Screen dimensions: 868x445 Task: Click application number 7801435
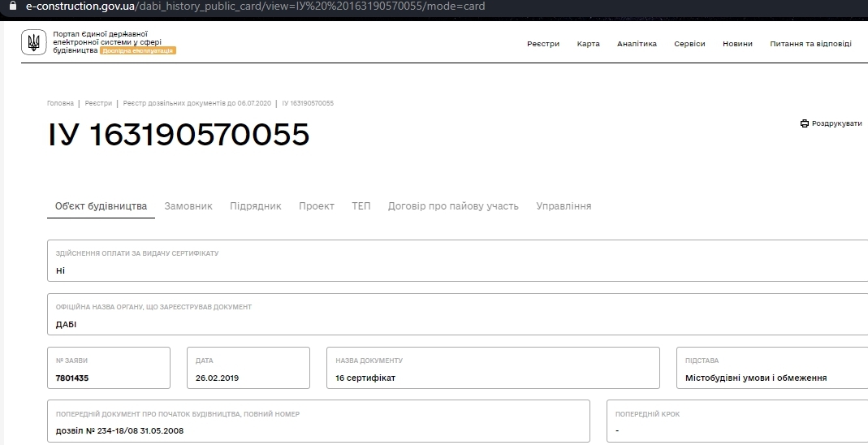click(72, 378)
